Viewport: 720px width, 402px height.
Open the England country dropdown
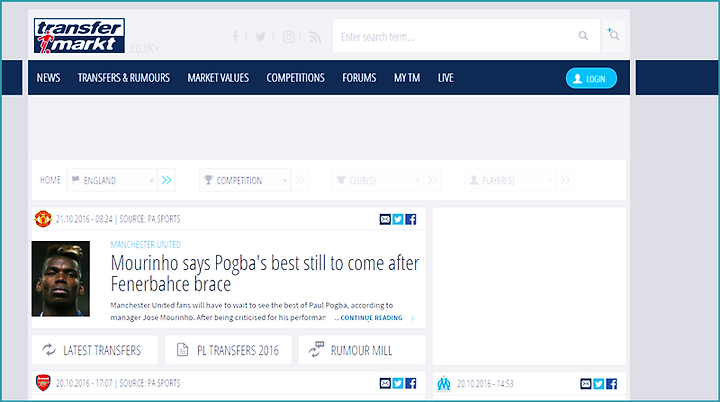pyautogui.click(x=112, y=180)
